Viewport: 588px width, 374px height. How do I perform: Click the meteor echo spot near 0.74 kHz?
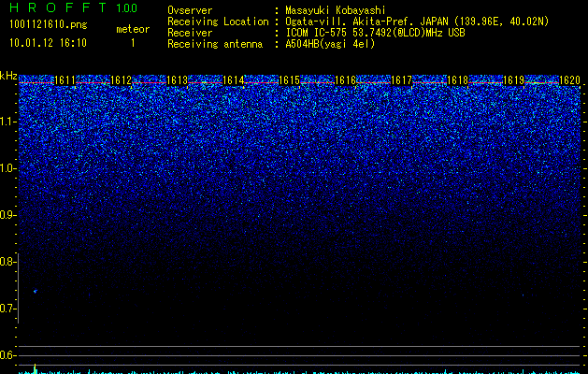(36, 291)
